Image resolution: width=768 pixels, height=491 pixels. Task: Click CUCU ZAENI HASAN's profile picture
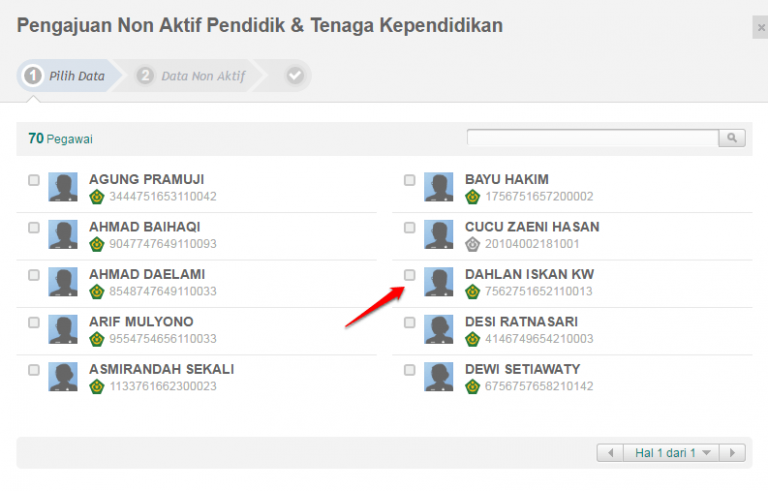[438, 234]
